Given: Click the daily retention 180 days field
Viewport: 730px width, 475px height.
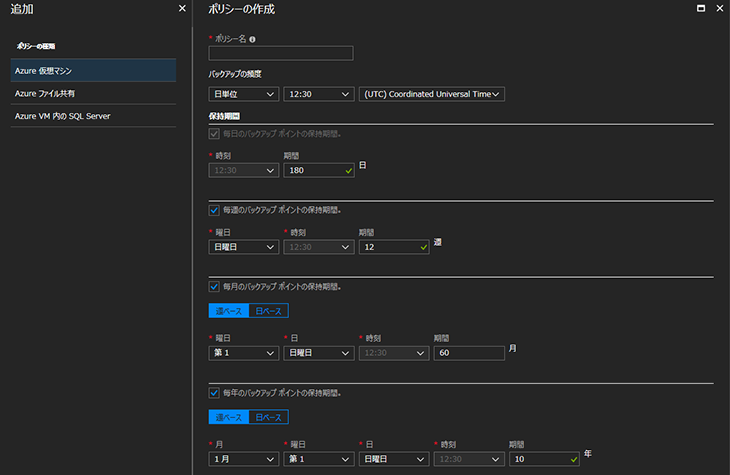Looking at the screenshot, I should 318,170.
